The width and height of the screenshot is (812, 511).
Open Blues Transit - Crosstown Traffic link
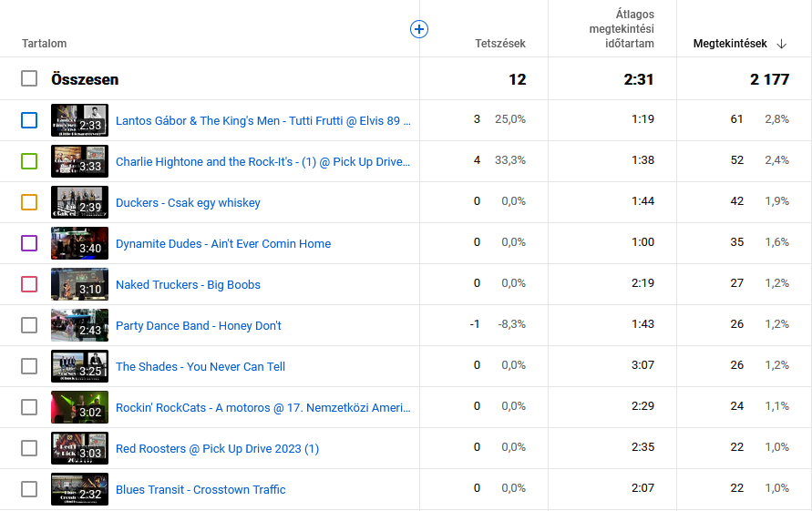200,490
